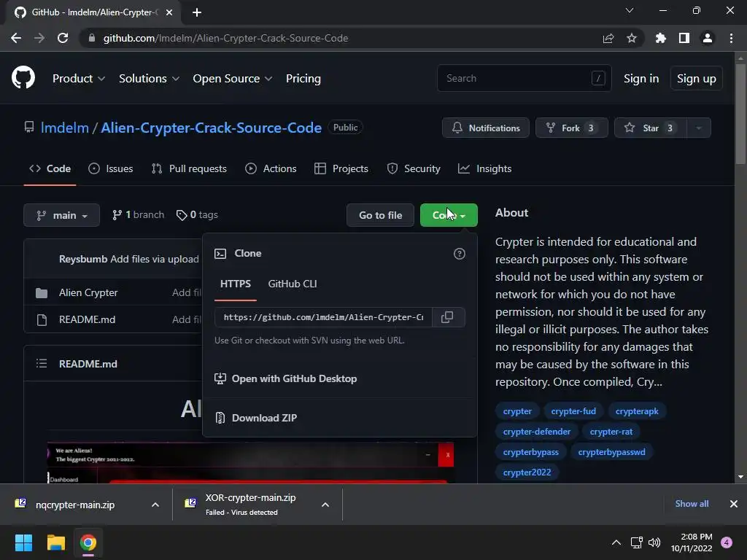Click Chrome icon in taskbar

[x=88, y=542]
